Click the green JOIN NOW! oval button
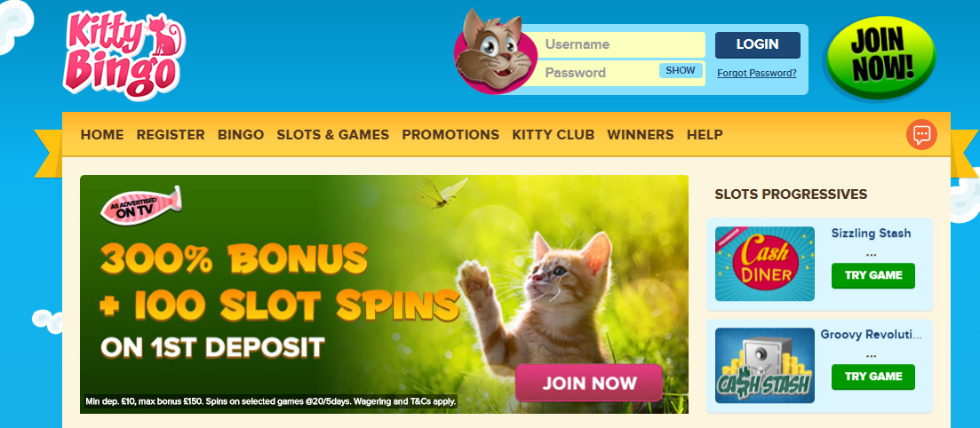The width and height of the screenshot is (980, 428). 881,57
